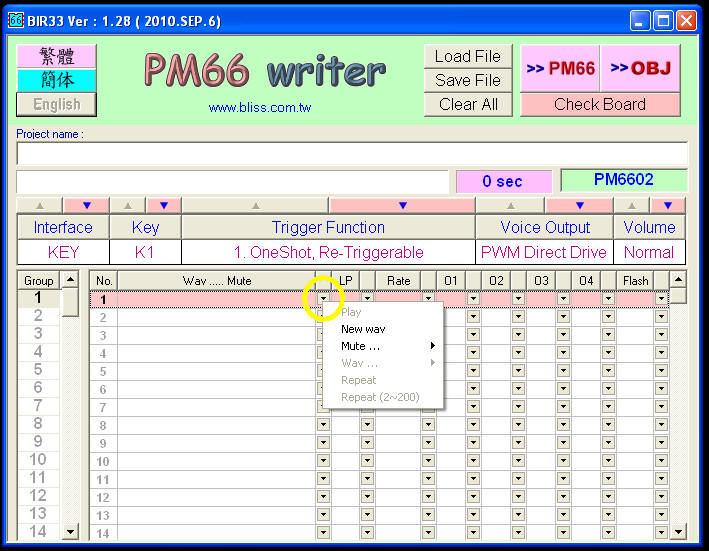Screen dimensions: 709x551
Task: Click the blue down arrow above Interface
Action: (x=87, y=205)
